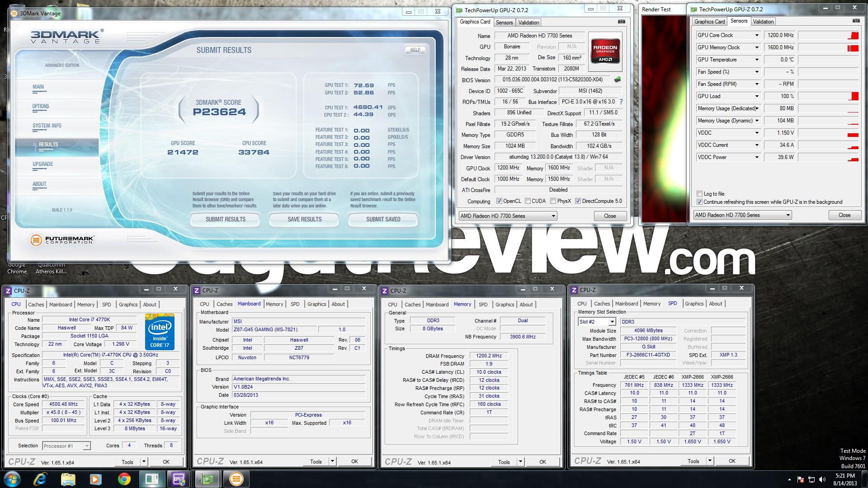Click the VDDC sensor graph bar
This screenshot has width=868, height=488.
(x=828, y=133)
